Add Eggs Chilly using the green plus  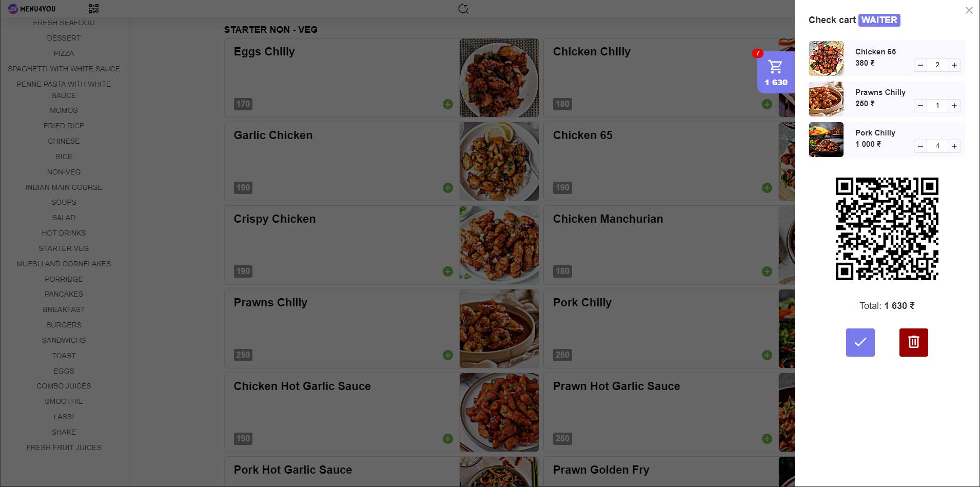(447, 104)
